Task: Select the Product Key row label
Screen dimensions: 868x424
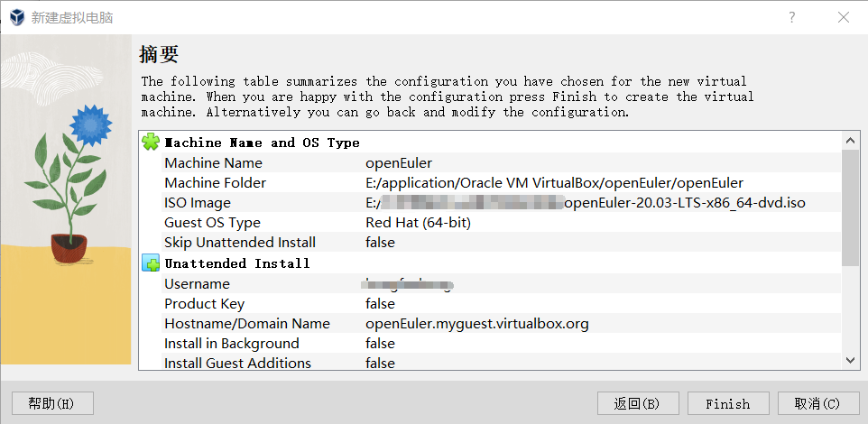Action: pyautogui.click(x=204, y=304)
